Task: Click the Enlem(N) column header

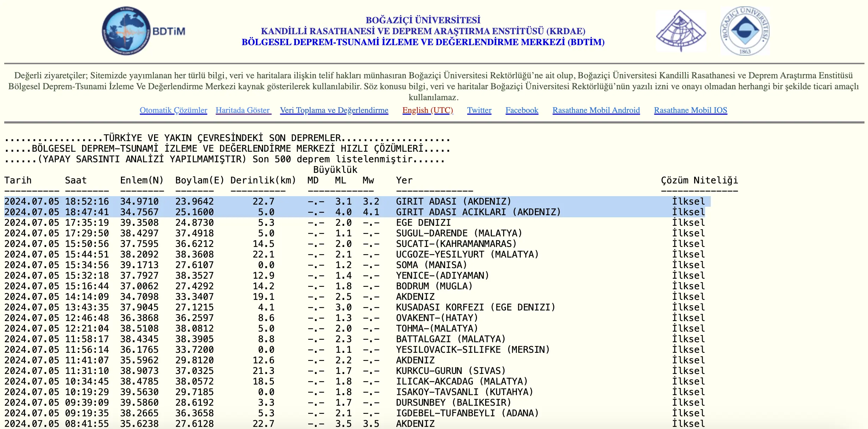Action: coord(142,180)
